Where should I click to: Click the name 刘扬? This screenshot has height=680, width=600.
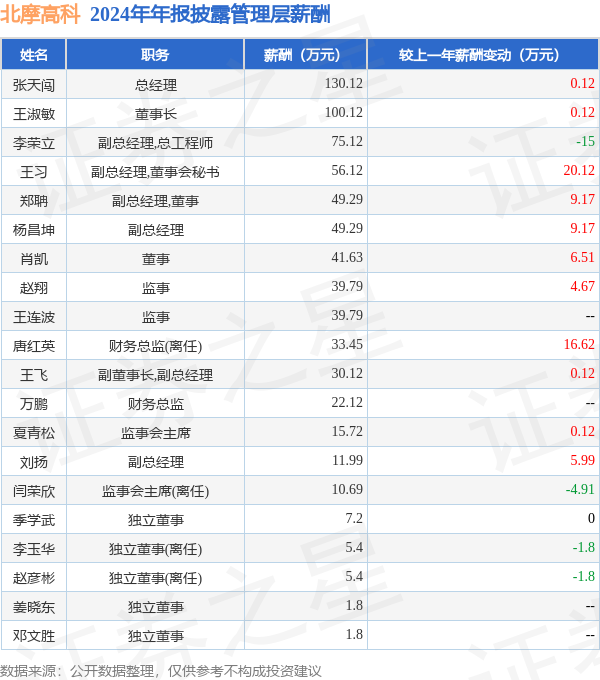(34, 462)
